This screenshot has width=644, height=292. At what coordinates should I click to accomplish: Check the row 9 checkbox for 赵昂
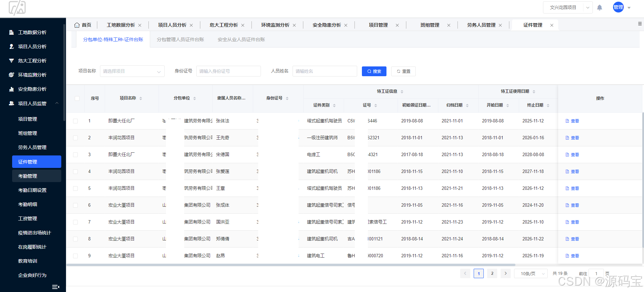[x=75, y=256]
